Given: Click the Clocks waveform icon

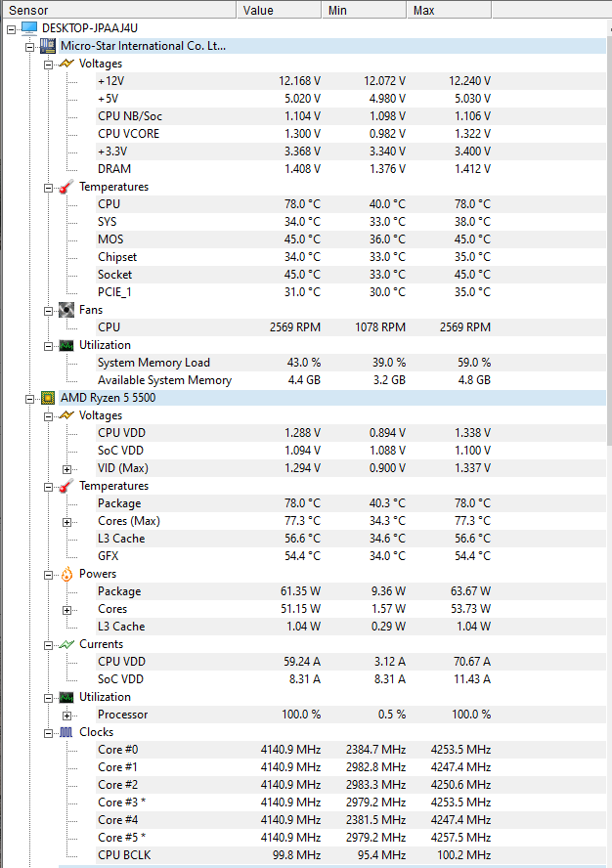Looking at the screenshot, I should click(x=66, y=732).
